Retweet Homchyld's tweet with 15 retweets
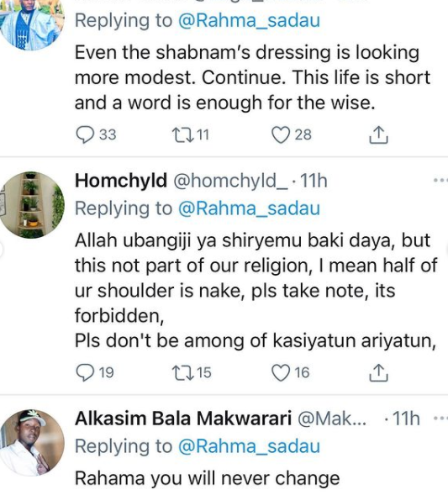The height and width of the screenshot is (495, 448). click(x=182, y=373)
